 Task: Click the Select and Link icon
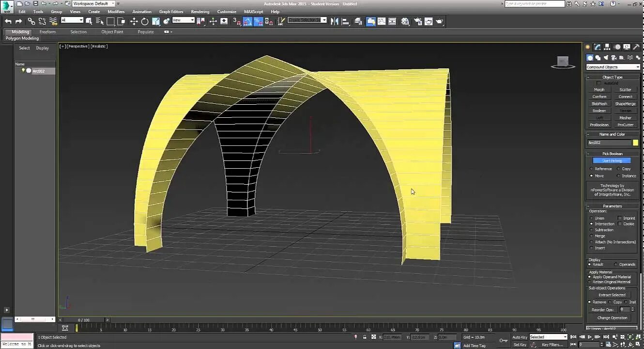(x=31, y=21)
